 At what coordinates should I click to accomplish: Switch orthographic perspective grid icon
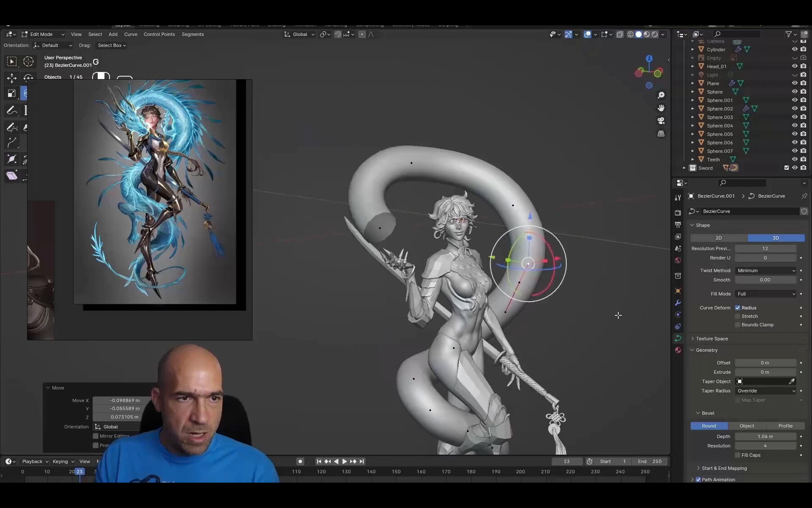(x=661, y=134)
